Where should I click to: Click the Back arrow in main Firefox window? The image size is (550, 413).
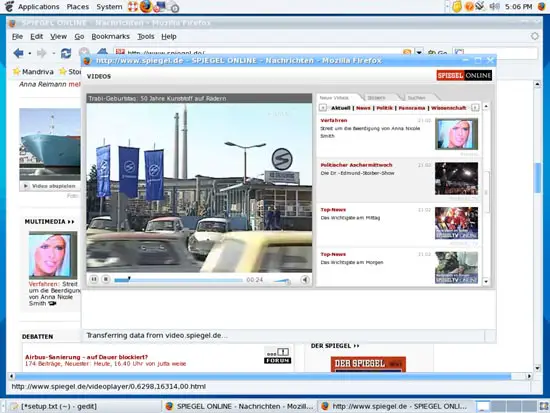(18, 53)
